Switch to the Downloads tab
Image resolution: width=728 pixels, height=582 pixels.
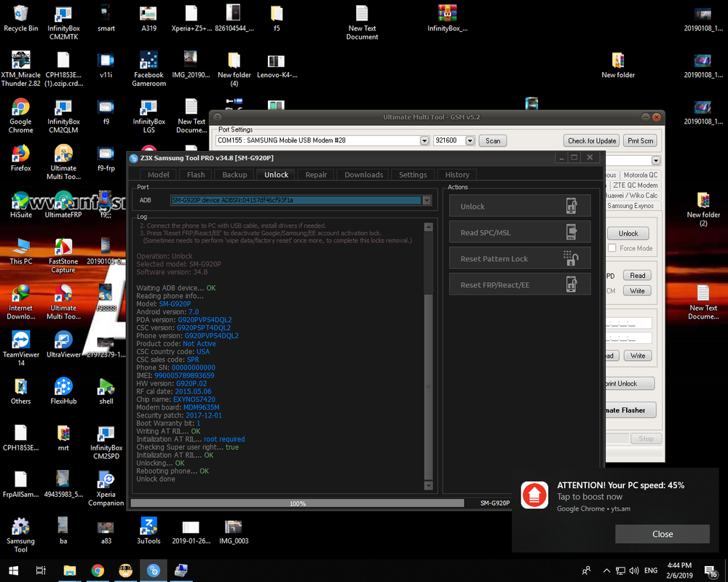(363, 175)
